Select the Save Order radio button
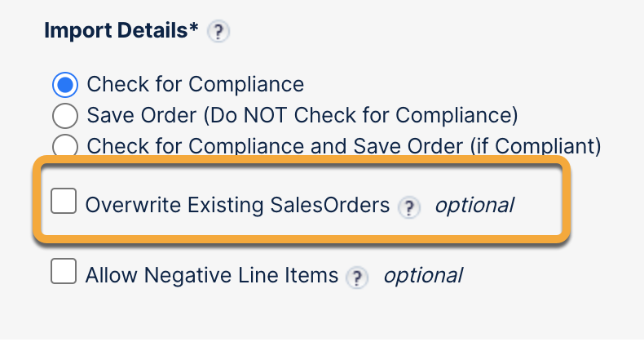 tap(64, 115)
